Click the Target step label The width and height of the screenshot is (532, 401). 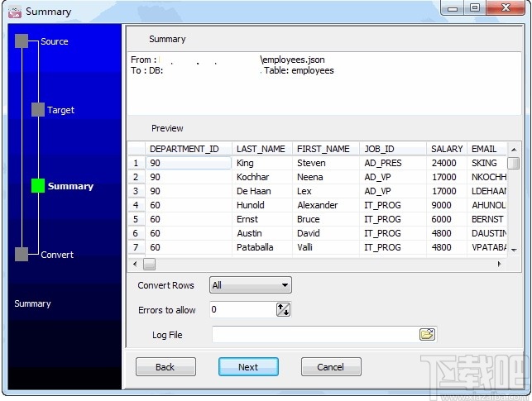60,110
